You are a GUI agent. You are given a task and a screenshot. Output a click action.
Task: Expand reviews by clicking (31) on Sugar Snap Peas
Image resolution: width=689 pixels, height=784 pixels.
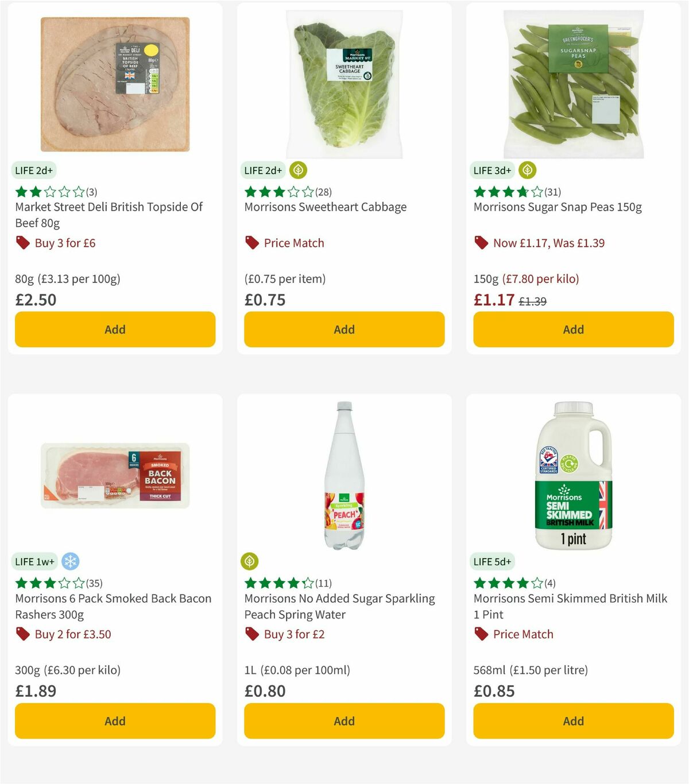[553, 192]
